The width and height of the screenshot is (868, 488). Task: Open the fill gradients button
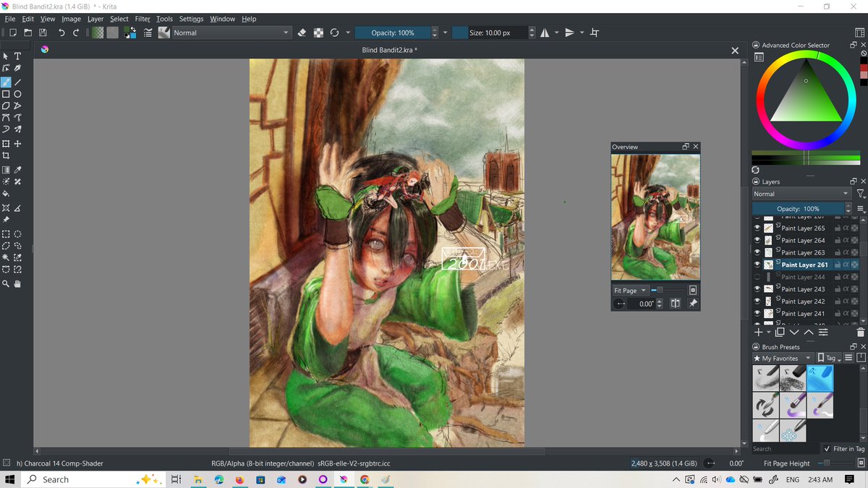[x=98, y=33]
